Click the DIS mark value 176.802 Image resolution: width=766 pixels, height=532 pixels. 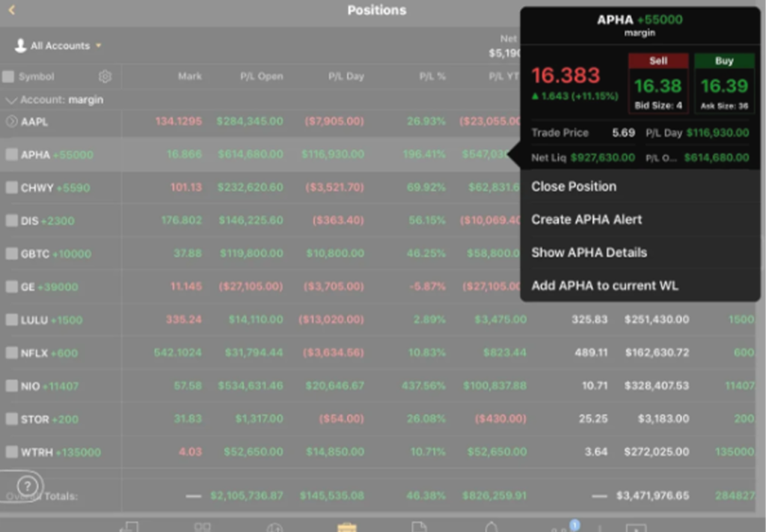[x=181, y=220]
